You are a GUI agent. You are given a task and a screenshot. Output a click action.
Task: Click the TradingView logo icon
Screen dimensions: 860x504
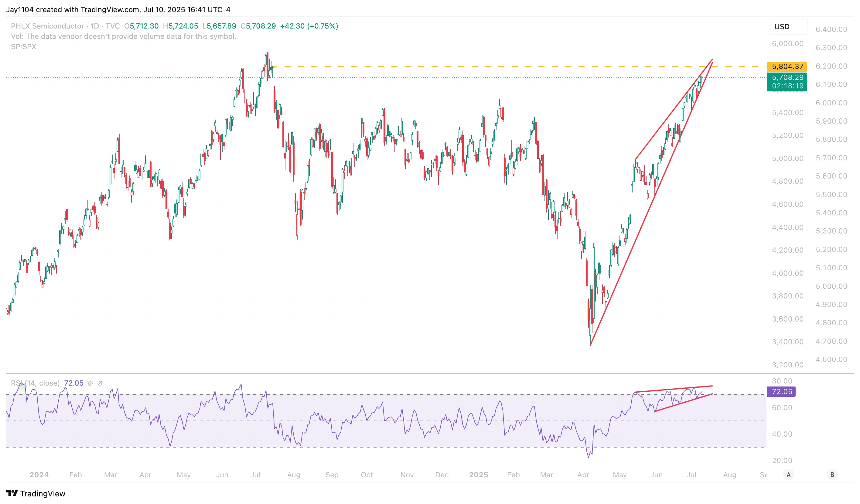(x=12, y=493)
